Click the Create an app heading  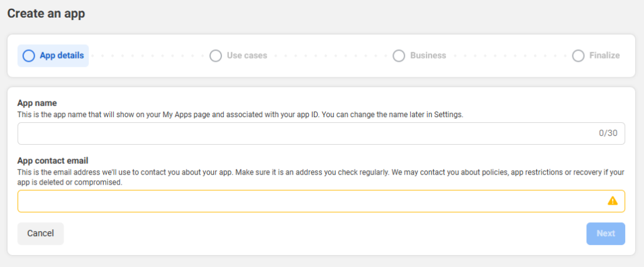point(46,14)
